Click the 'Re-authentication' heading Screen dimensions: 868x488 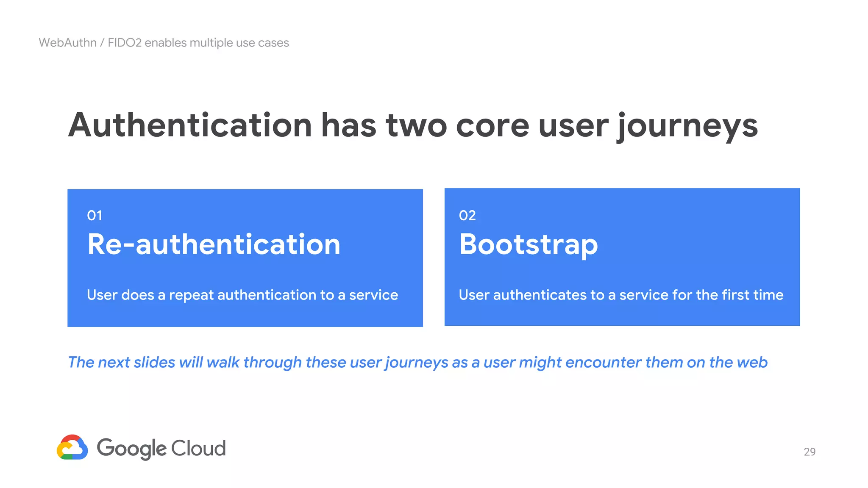pyautogui.click(x=214, y=245)
